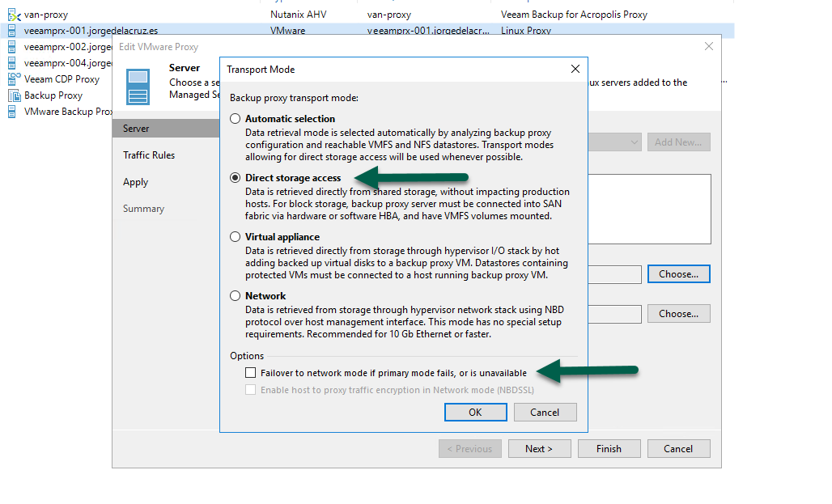Screen dimensions: 832x504
Task: Enable failover to network mode checkbox
Action: [250, 372]
